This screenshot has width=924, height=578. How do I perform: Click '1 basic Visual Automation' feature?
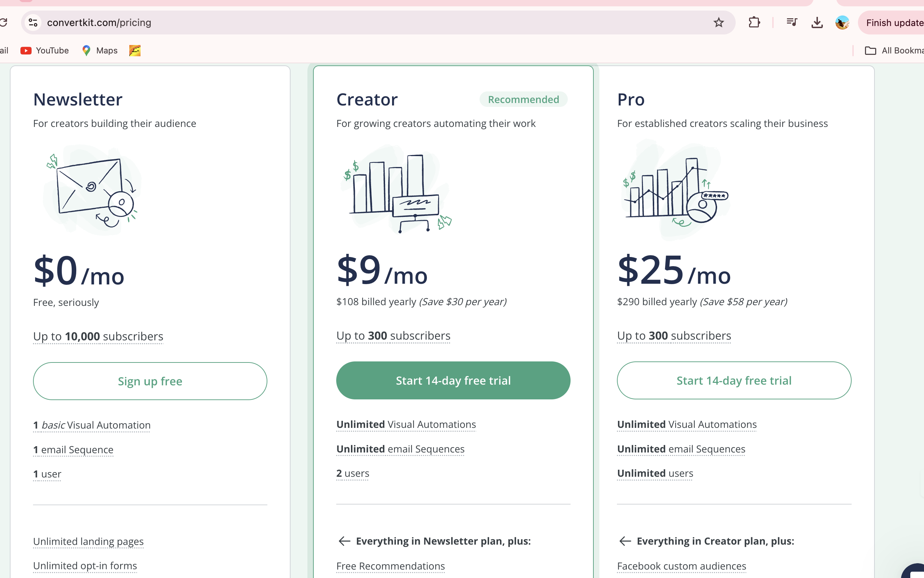pyautogui.click(x=92, y=425)
